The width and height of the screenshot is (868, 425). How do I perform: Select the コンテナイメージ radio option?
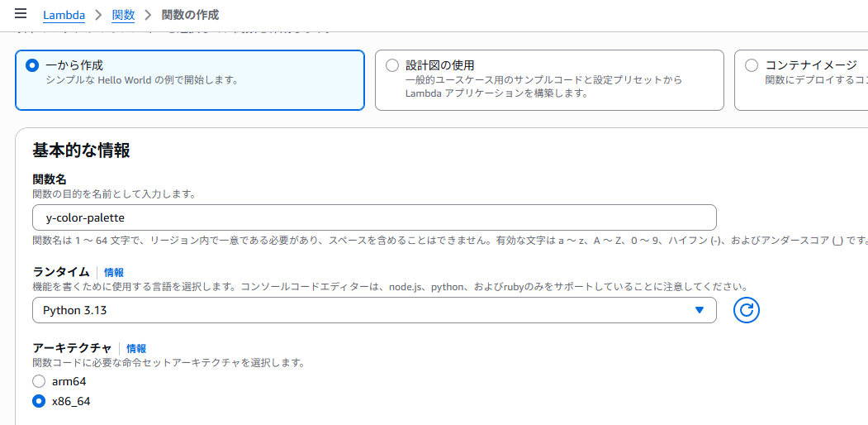point(751,65)
